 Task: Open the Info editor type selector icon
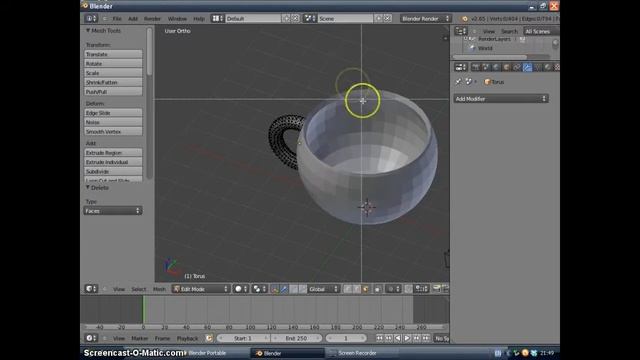pyautogui.click(x=91, y=18)
